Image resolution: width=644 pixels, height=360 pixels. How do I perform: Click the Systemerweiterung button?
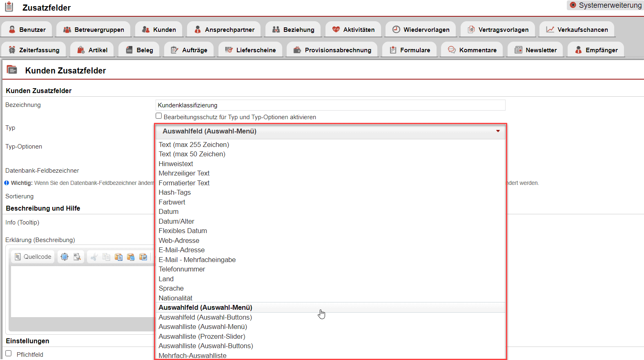tap(605, 5)
